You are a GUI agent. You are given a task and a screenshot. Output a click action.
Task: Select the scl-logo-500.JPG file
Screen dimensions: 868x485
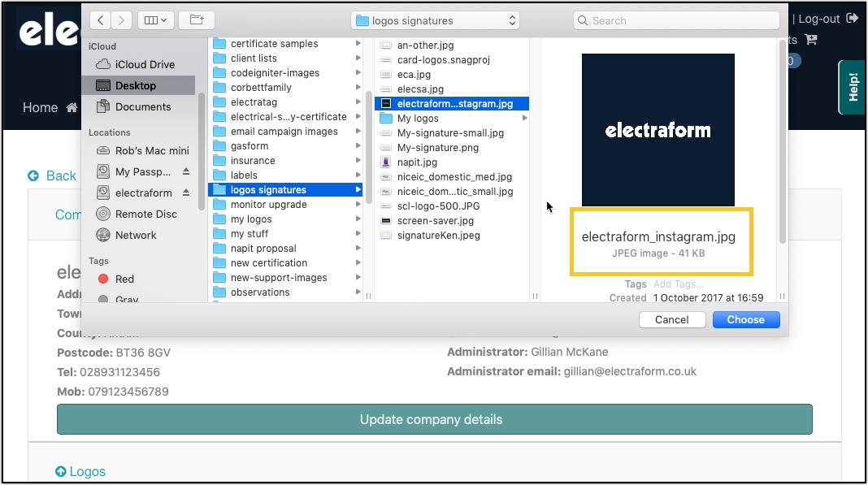pyautogui.click(x=452, y=206)
